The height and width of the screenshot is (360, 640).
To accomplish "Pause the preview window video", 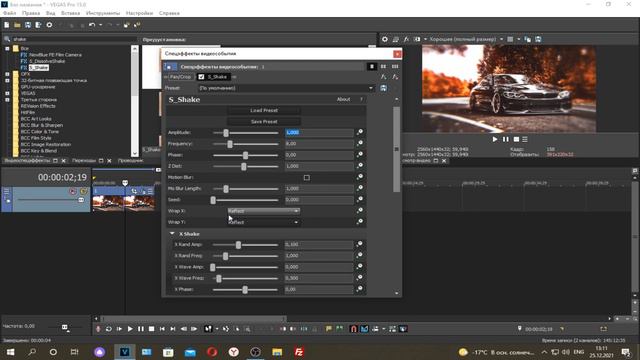I will tap(506, 139).
